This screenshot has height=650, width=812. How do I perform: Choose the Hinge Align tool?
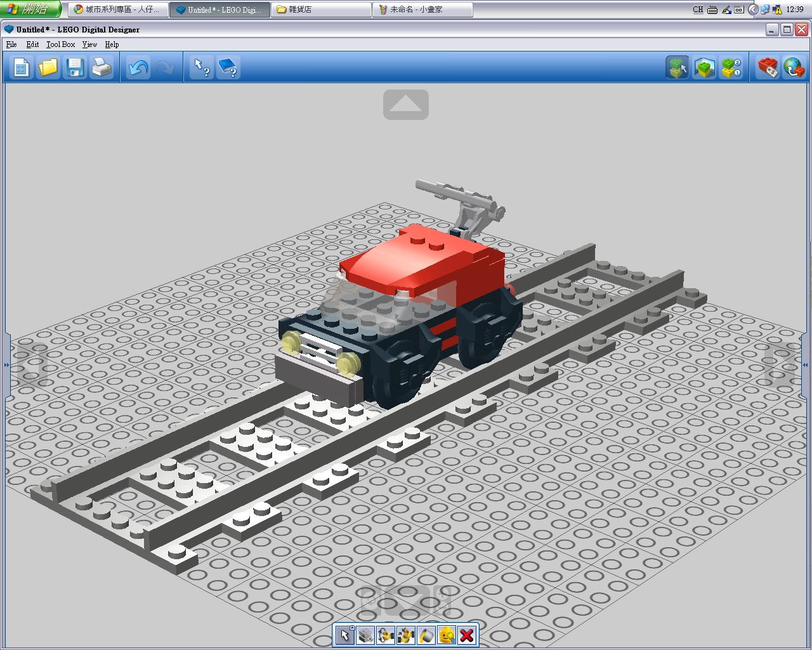pos(406,635)
